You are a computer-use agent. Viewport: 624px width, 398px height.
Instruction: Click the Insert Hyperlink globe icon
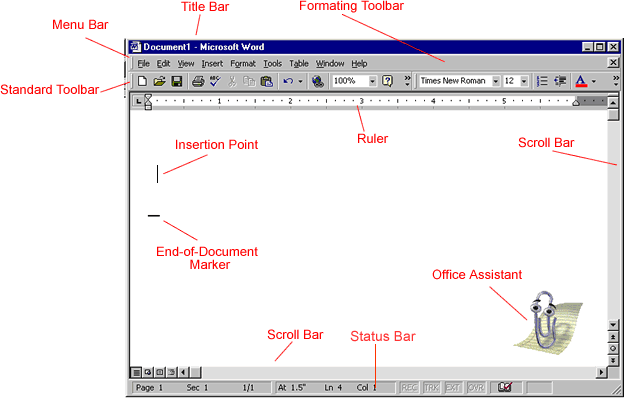(x=318, y=81)
